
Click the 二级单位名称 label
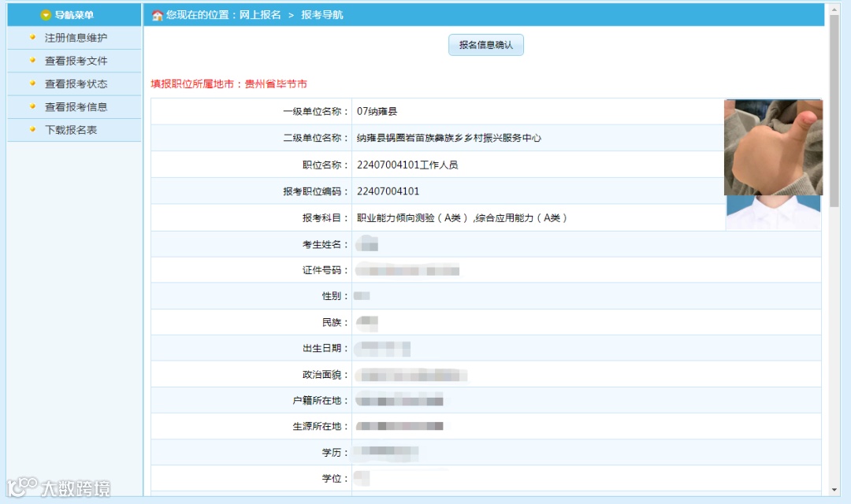coord(315,139)
